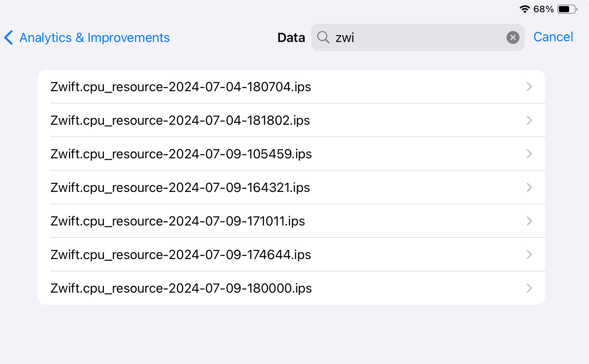
Task: Tap the battery indicator icon
Action: coord(567,9)
